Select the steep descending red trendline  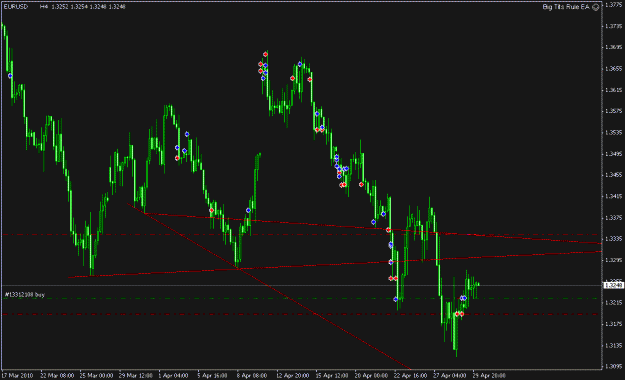click(268, 286)
